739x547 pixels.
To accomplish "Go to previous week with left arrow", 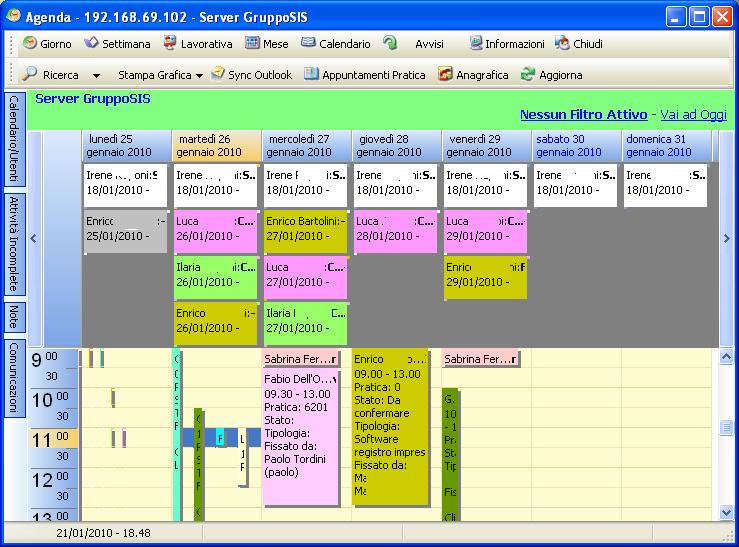I will pos(34,238).
